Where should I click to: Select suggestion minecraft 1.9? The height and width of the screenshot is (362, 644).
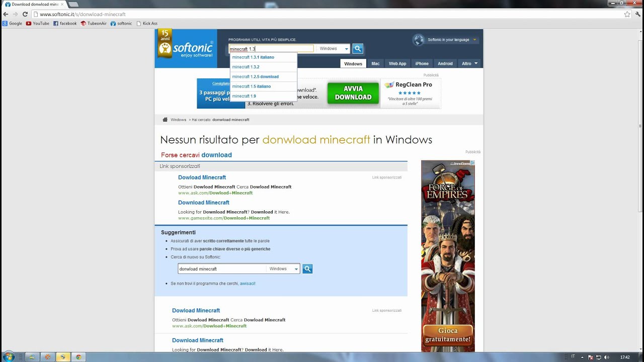tap(264, 96)
